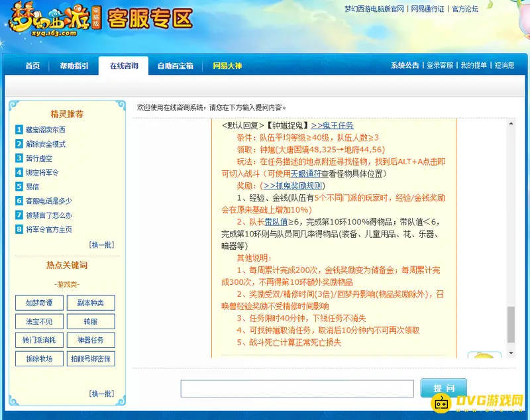Open the 首页 navigation tab
This screenshot has height=420, width=530.
tap(32, 66)
